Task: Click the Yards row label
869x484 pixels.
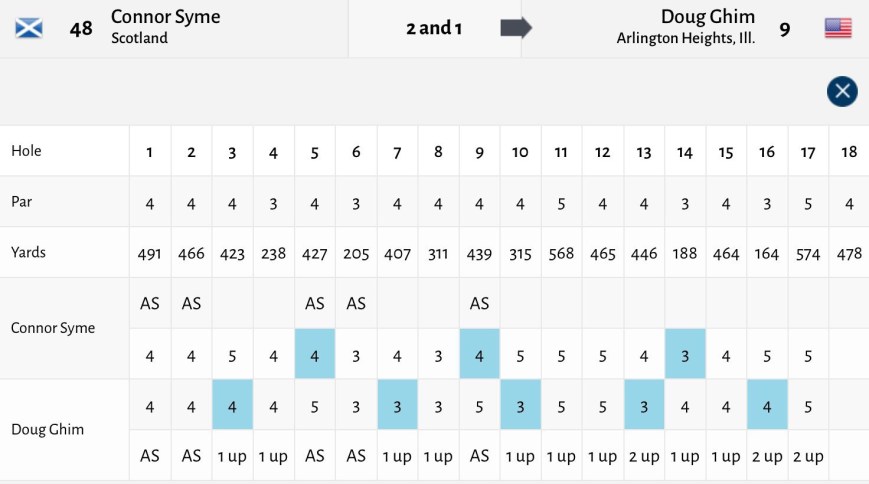Action: pyautogui.click(x=28, y=252)
